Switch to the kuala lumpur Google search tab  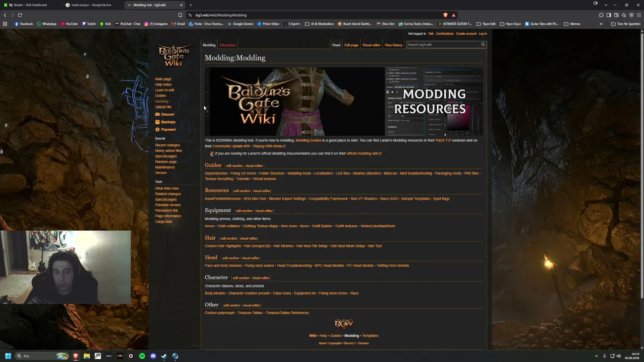92,5
